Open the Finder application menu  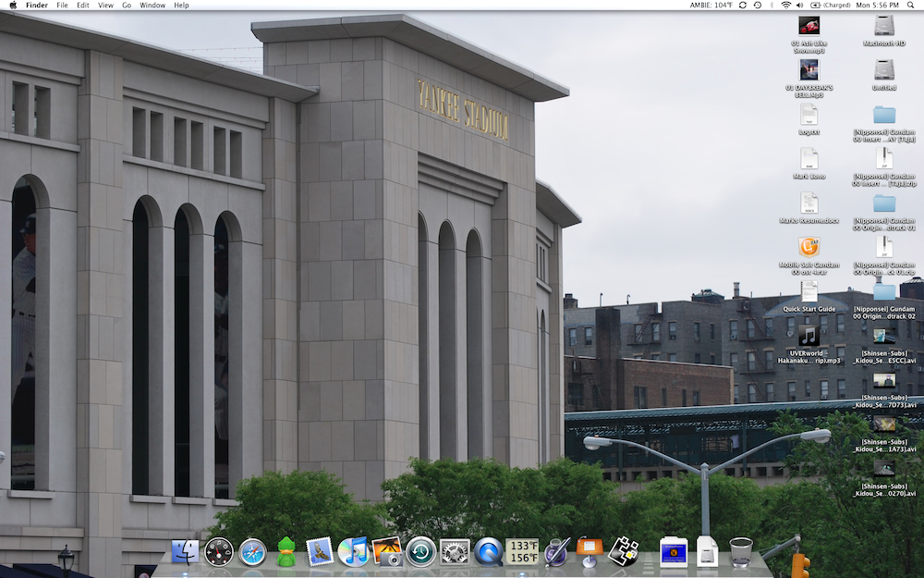coord(37,5)
